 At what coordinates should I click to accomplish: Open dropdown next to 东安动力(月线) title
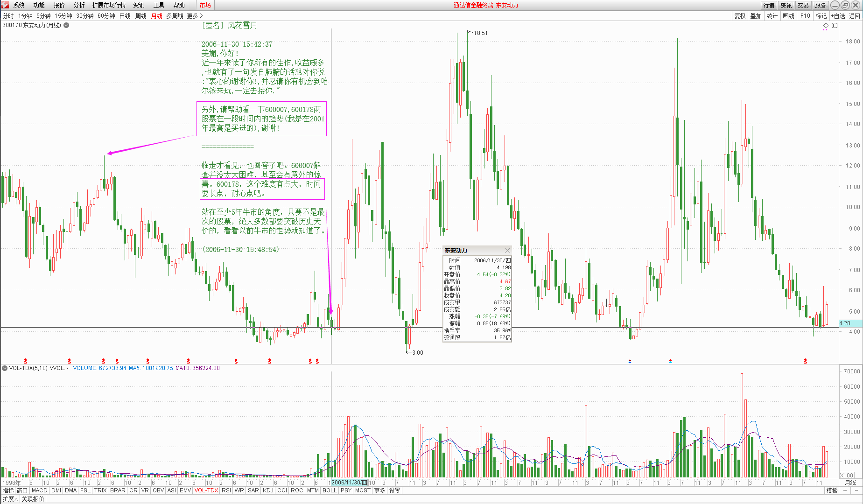point(66,26)
